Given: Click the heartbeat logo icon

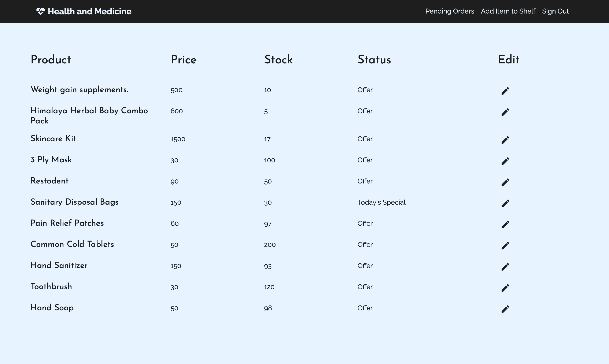Looking at the screenshot, I should (40, 11).
